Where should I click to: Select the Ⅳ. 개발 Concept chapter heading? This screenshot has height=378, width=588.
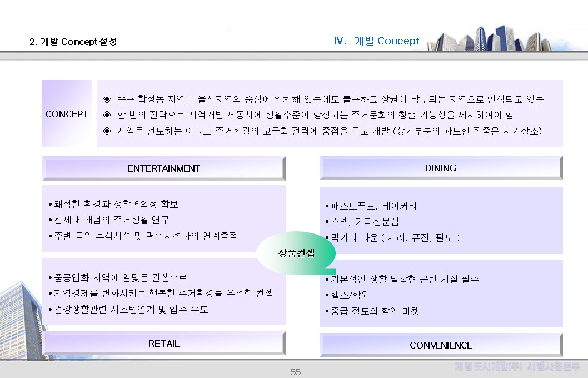coord(376,41)
